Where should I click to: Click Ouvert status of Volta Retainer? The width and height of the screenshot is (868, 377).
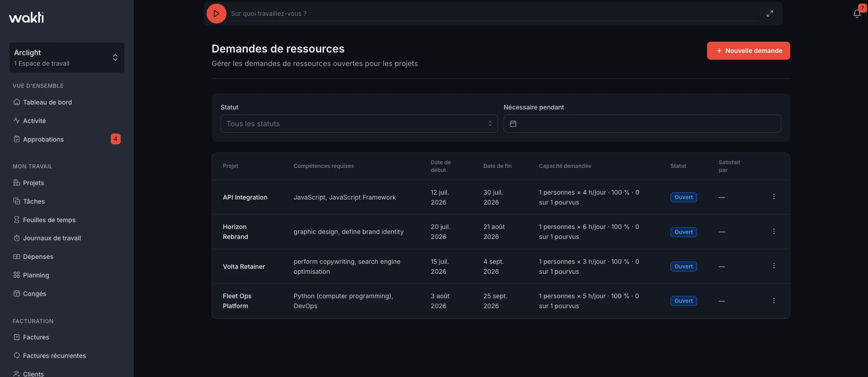click(x=684, y=267)
